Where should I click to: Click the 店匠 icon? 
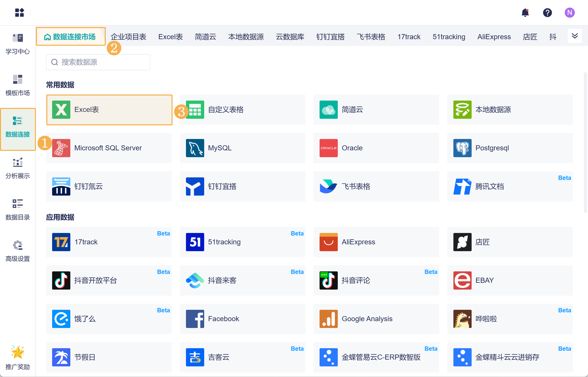click(x=463, y=242)
